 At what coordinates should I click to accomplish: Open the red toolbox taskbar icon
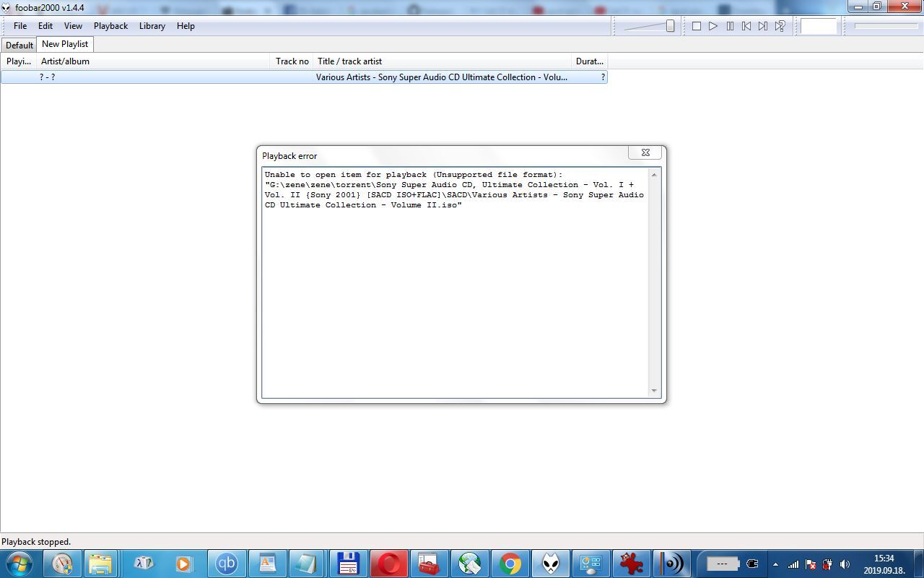429,564
